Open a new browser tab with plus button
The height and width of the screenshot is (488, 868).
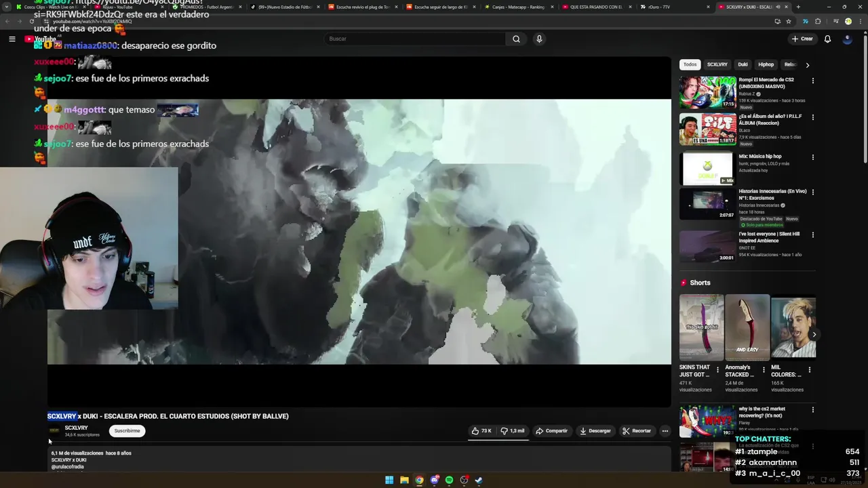click(x=798, y=7)
